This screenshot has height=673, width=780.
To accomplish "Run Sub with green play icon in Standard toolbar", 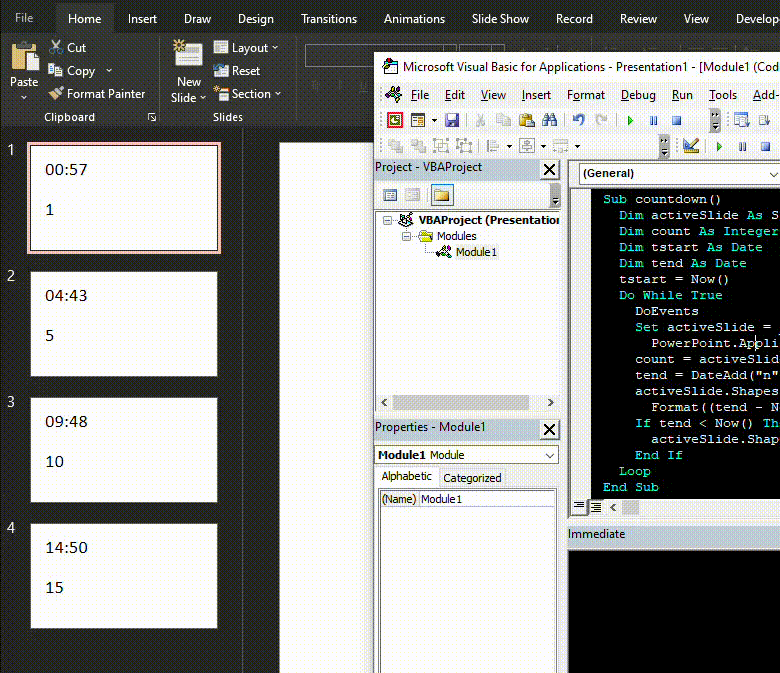I will click(x=630, y=120).
